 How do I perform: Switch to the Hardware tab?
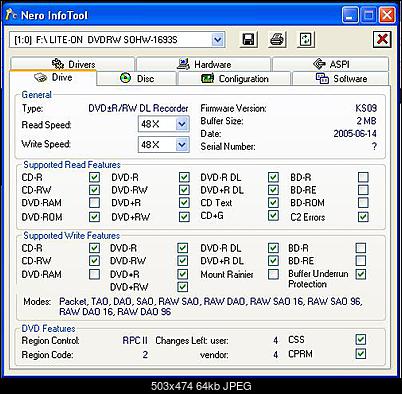coord(204,64)
